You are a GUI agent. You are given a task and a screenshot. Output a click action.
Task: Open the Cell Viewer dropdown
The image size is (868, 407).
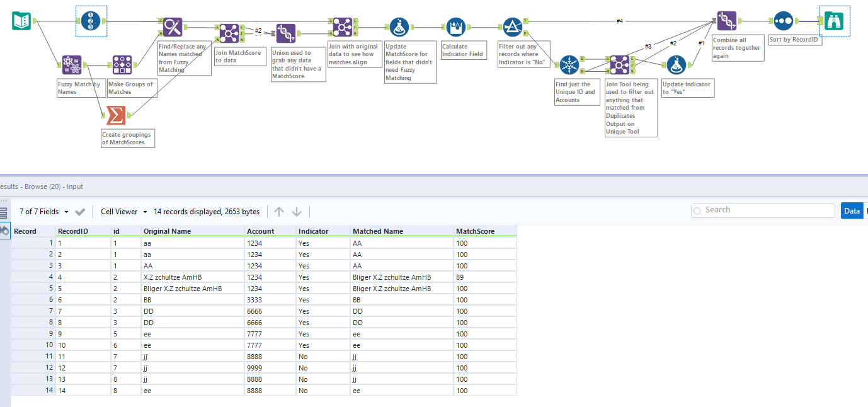pos(123,211)
